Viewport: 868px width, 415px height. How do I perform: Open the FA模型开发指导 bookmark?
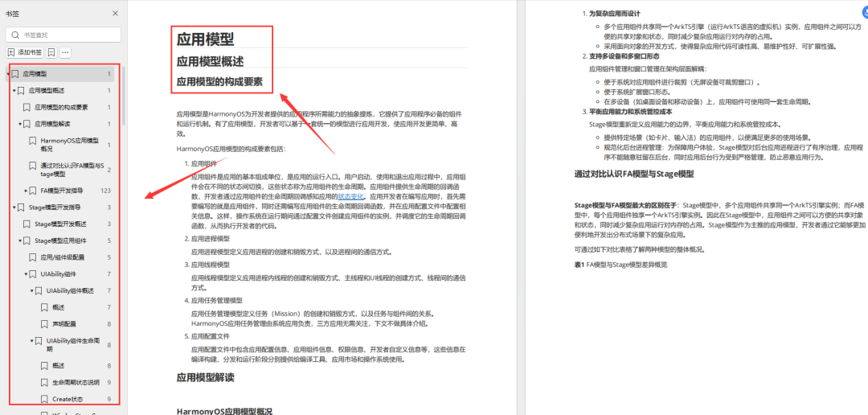coord(62,191)
